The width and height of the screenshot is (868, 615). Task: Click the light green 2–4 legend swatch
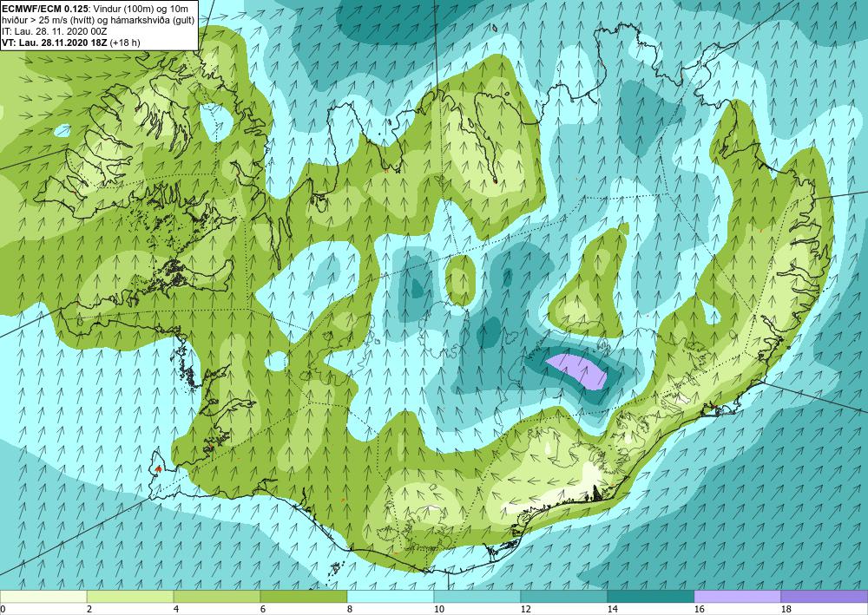[x=130, y=597]
